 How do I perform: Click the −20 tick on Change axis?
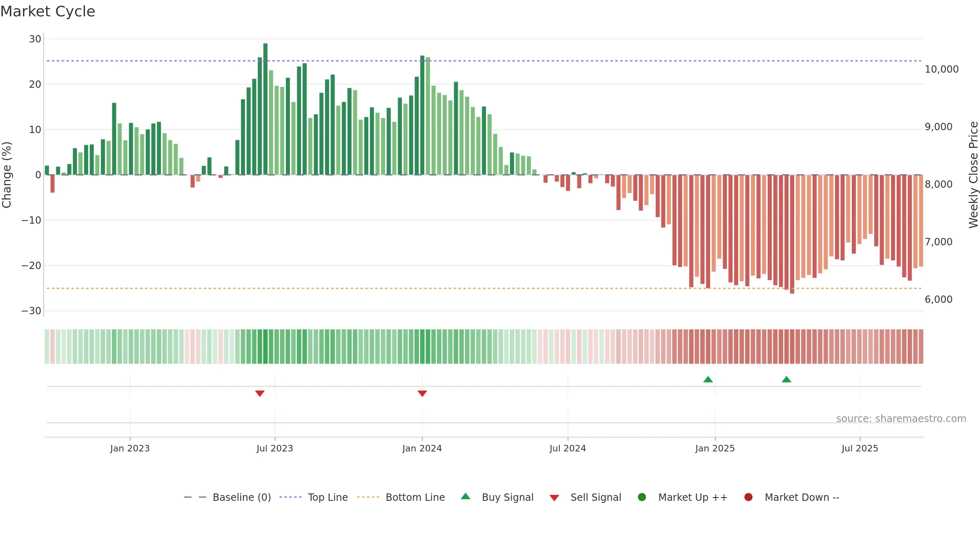coord(31,266)
